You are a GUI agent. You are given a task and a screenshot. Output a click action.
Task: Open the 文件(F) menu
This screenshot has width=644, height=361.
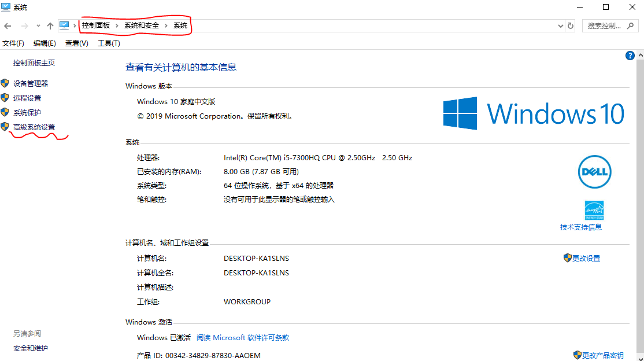click(13, 43)
